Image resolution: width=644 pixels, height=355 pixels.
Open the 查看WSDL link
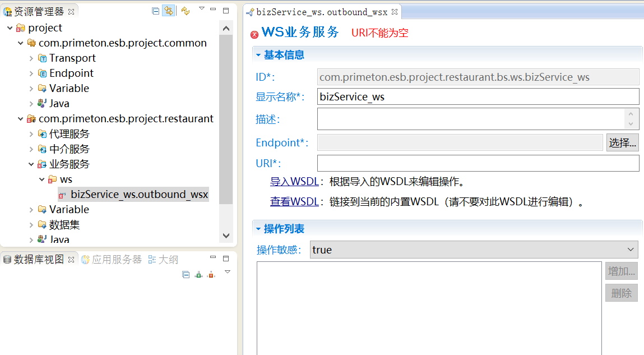click(294, 202)
